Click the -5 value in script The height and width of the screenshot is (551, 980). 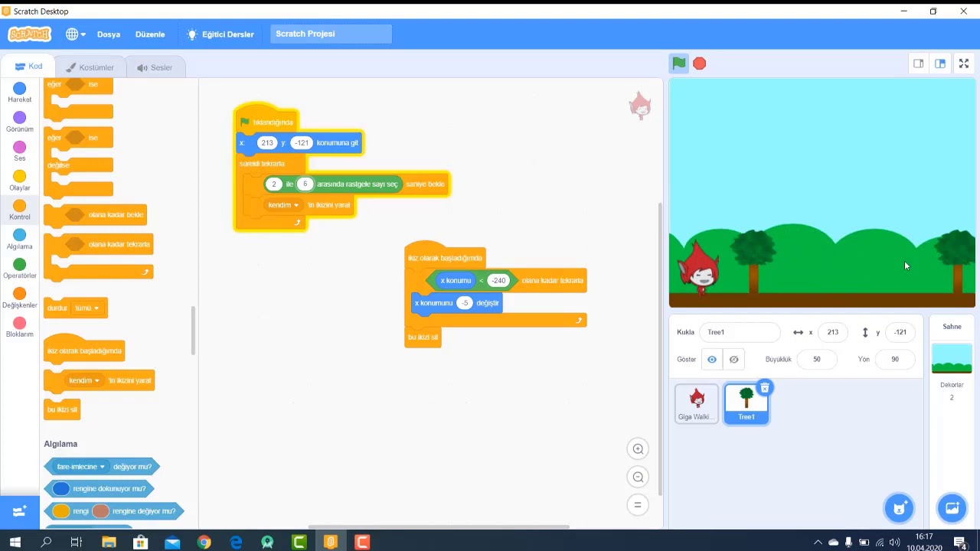point(465,303)
